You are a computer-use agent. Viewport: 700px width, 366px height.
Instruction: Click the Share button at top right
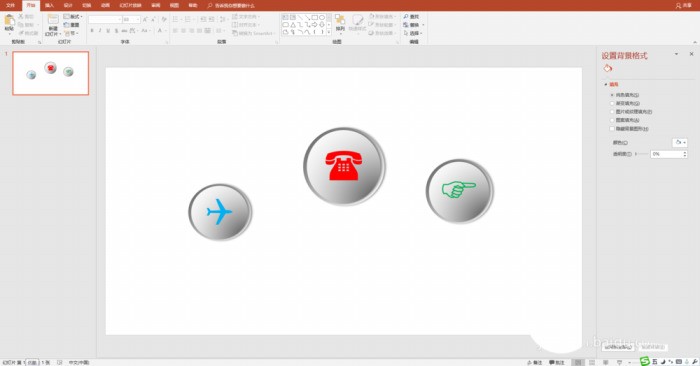coord(683,5)
